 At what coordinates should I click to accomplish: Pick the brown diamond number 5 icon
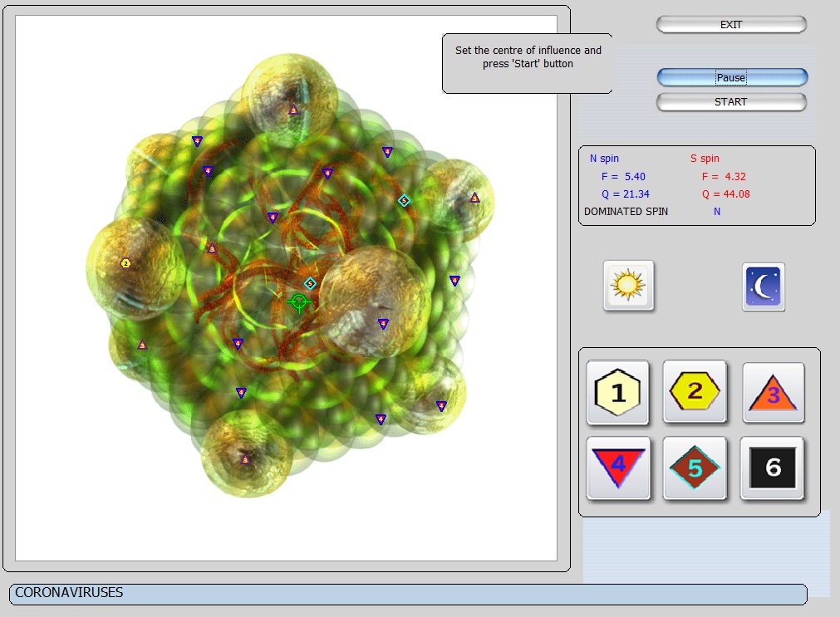695,468
